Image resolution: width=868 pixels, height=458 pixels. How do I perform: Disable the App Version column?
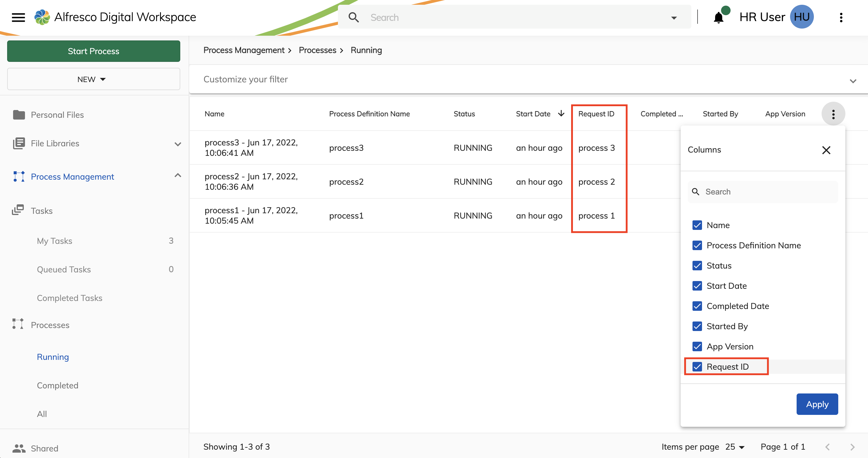[697, 346]
